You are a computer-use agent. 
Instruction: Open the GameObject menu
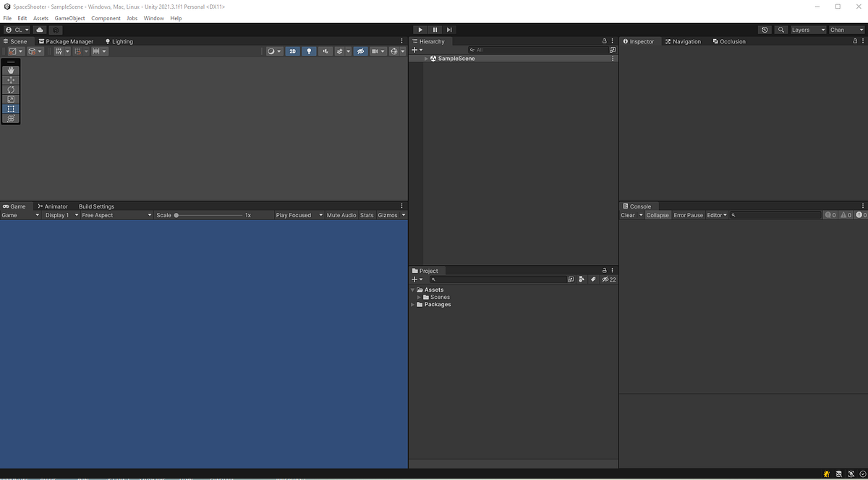click(x=69, y=18)
